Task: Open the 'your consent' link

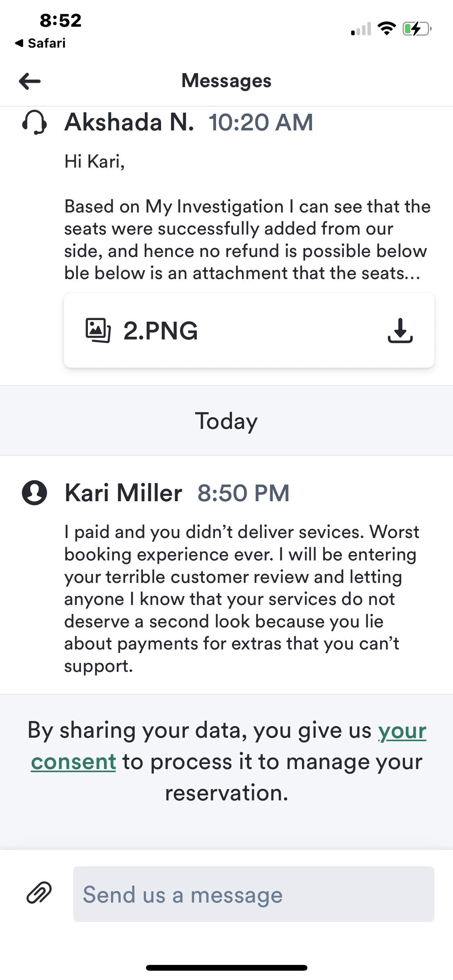Action: [x=74, y=762]
